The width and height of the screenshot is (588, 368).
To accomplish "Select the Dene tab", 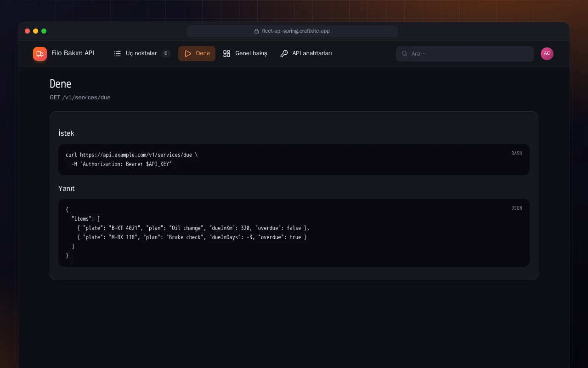I will pos(197,53).
